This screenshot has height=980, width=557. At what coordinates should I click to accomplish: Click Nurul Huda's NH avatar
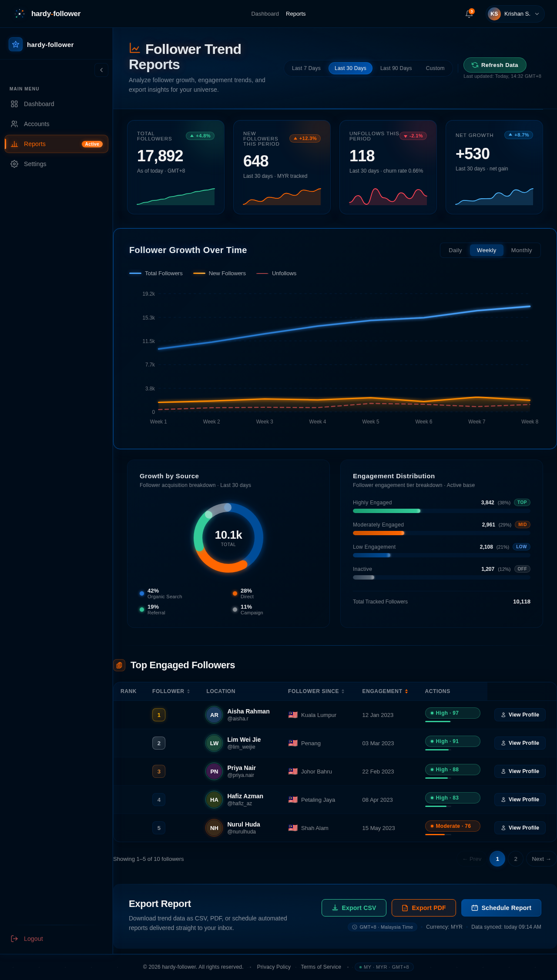coord(214,828)
